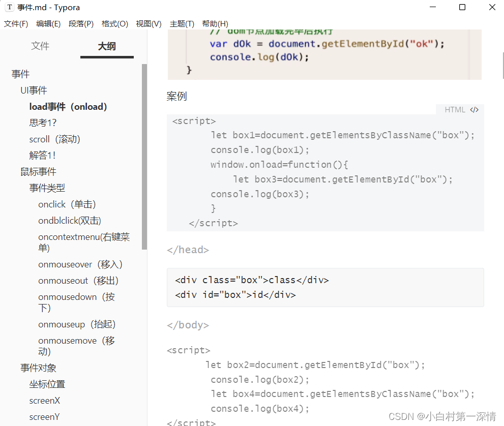Jump to outline heading 事件对象

coord(38,368)
